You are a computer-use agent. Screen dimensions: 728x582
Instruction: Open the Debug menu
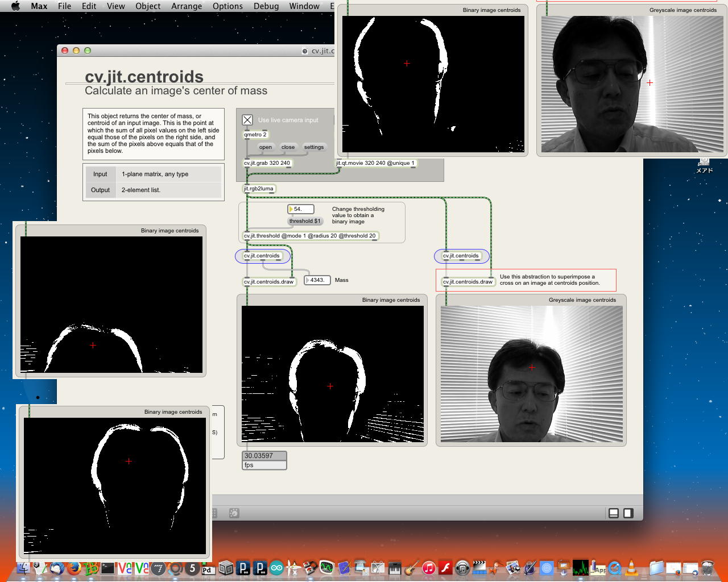click(266, 6)
